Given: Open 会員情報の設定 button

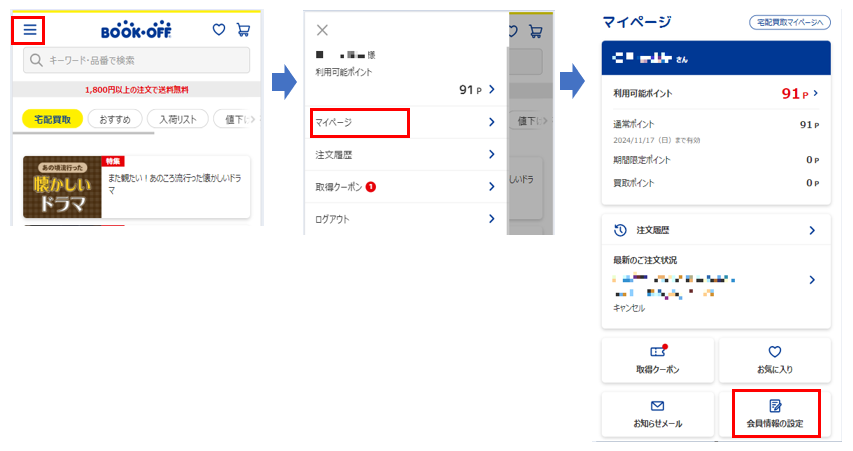Looking at the screenshot, I should [775, 413].
